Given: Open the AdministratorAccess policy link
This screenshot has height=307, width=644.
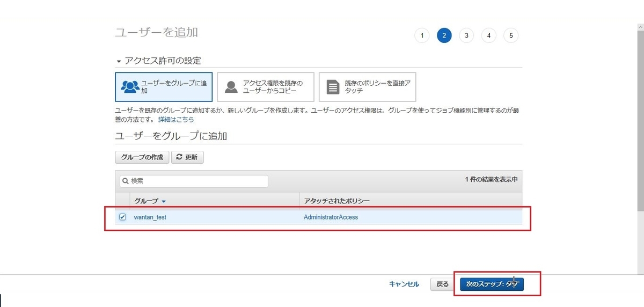Looking at the screenshot, I should pyautogui.click(x=331, y=217).
